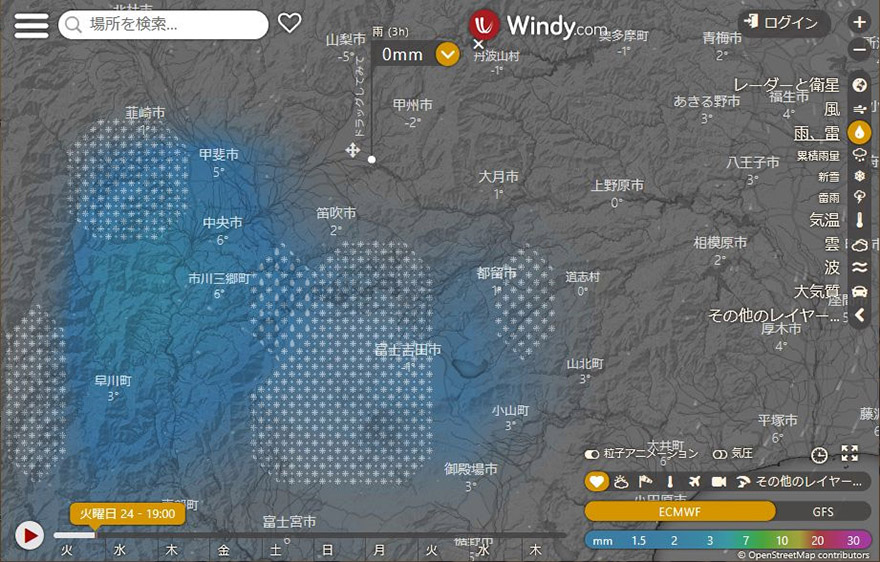Screen dimensions: 880x562
Task: Switch to the GFS forecast model
Action: click(824, 511)
